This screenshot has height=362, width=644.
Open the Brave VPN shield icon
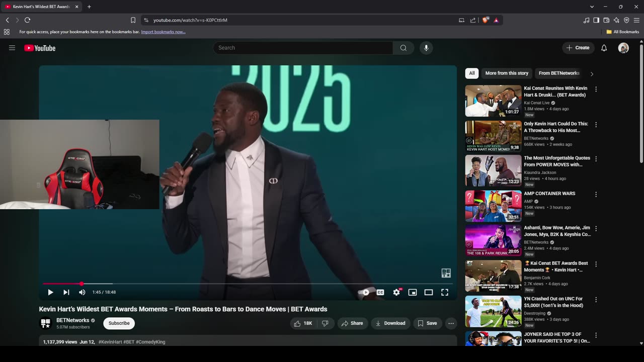pos(626,20)
